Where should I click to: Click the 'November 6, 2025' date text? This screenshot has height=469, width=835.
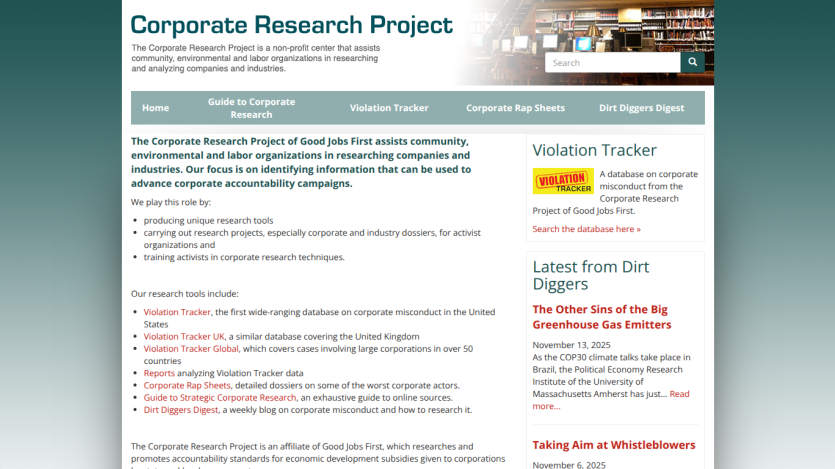click(x=569, y=465)
